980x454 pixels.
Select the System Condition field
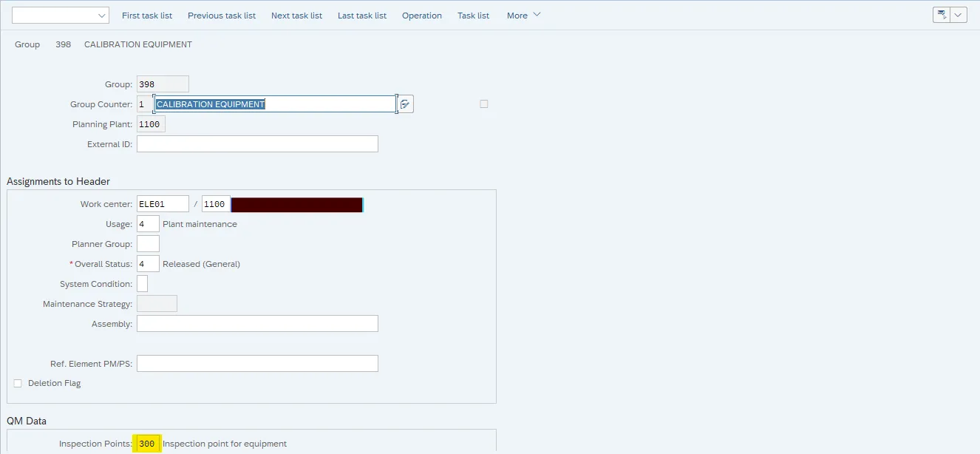143,284
